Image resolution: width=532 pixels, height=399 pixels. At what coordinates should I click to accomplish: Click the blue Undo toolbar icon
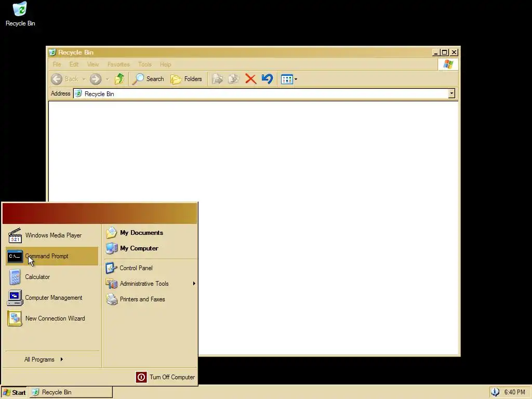[x=268, y=79]
